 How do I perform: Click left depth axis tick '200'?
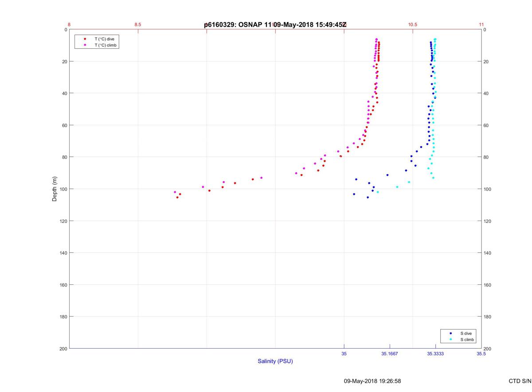tap(63, 349)
